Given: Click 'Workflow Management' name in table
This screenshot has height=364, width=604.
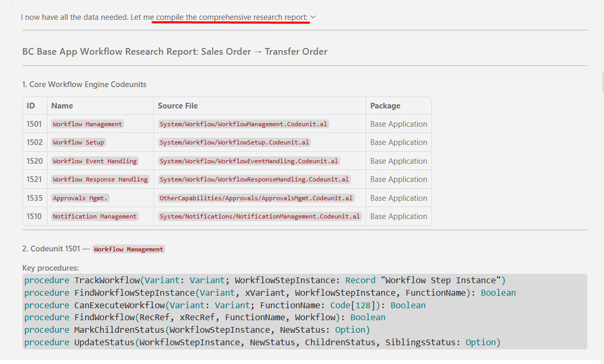Looking at the screenshot, I should coord(88,124).
